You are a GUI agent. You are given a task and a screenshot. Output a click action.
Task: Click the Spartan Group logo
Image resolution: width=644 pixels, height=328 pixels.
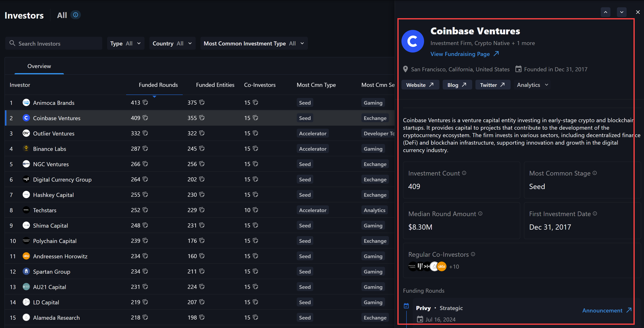coord(26,271)
